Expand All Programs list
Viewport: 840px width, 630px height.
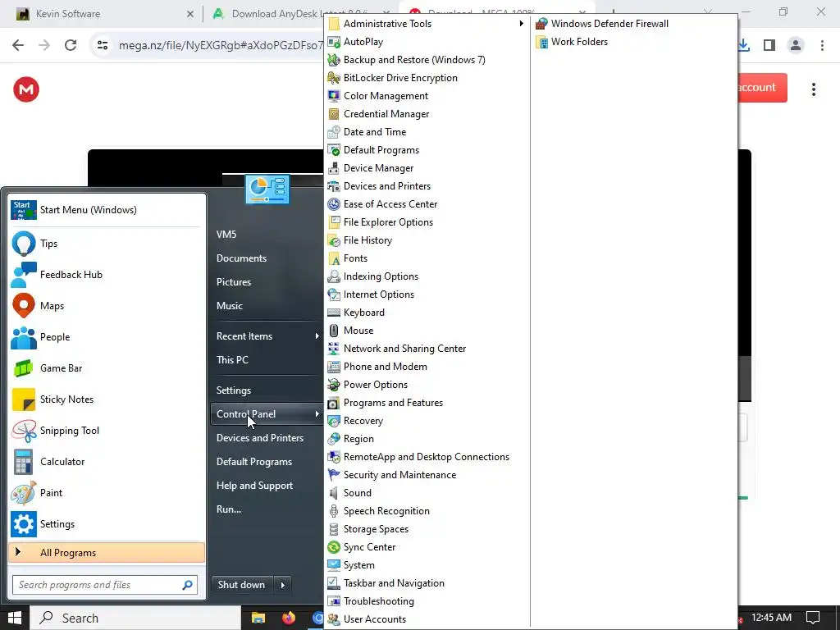[x=107, y=553]
